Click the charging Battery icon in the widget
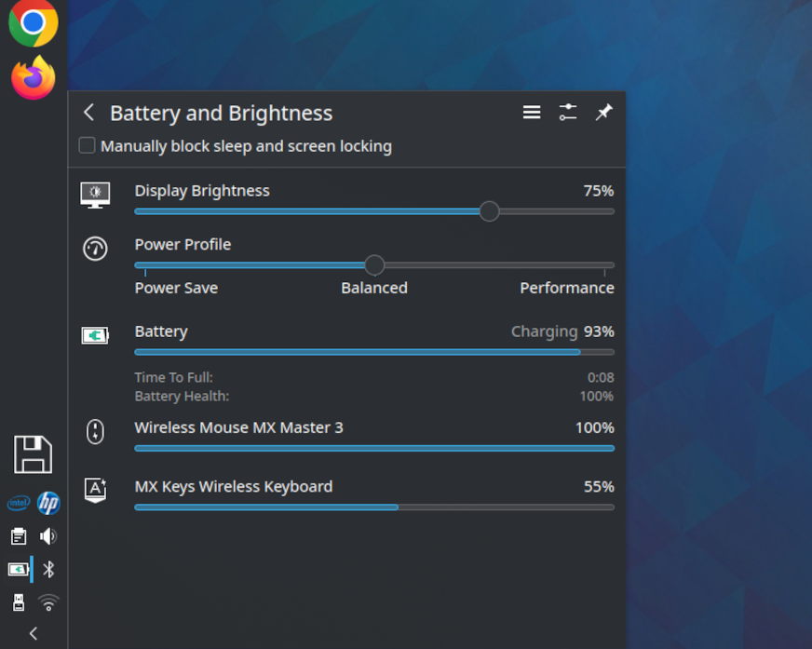The height and width of the screenshot is (649, 812). tap(94, 335)
